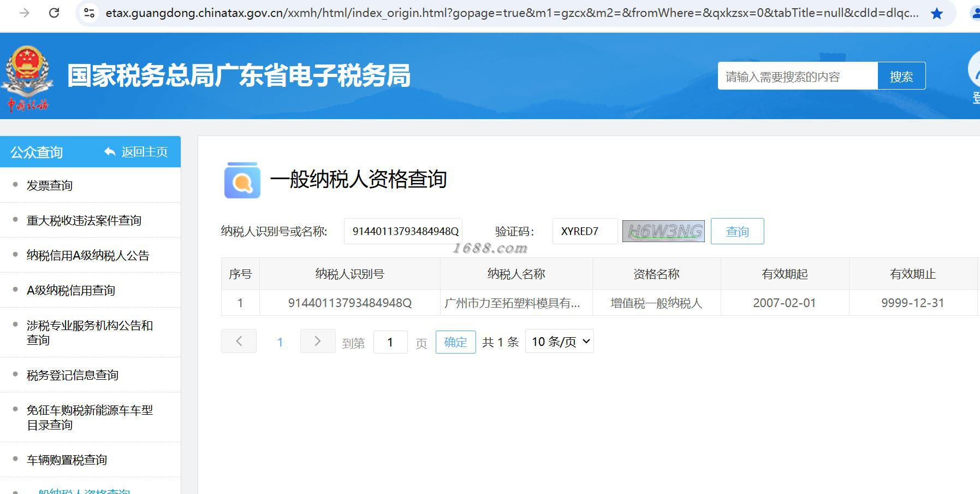Image resolution: width=980 pixels, height=494 pixels.
Task: Click the 一般纳税人资格查询 magnifier icon
Action: pos(242,180)
